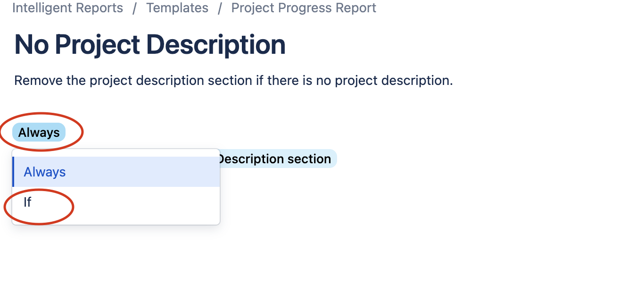Activate the condition selector pill
Image resolution: width=644 pixels, height=285 pixels.
pyautogui.click(x=39, y=132)
